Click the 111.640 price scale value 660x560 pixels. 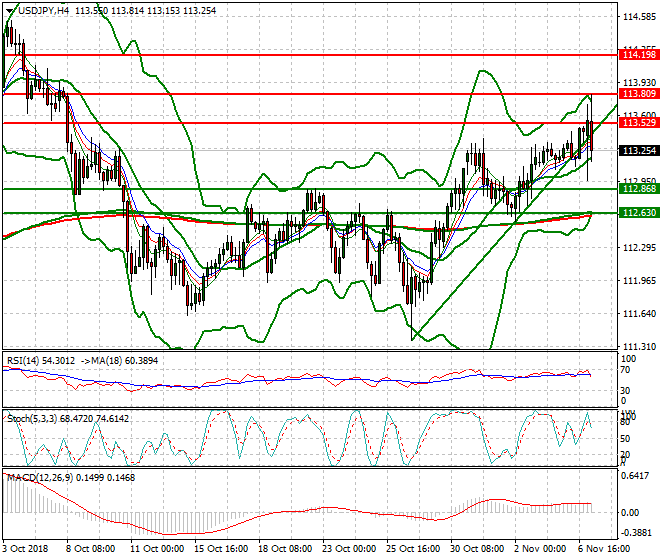click(x=639, y=313)
